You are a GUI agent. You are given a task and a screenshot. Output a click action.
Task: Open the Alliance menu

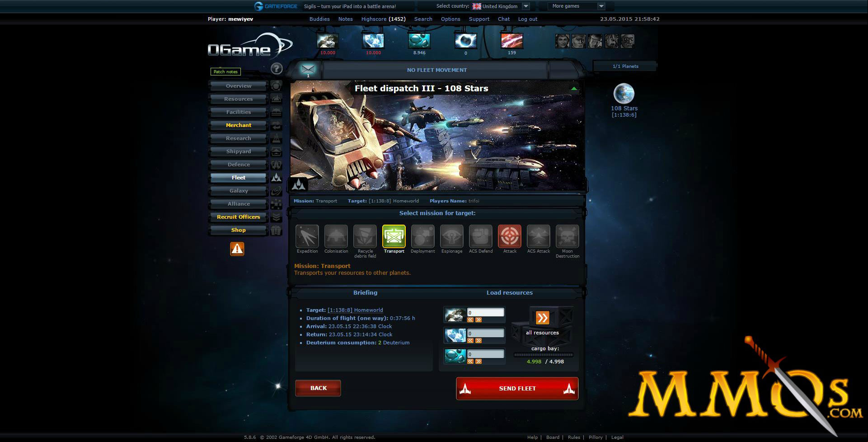click(x=239, y=204)
